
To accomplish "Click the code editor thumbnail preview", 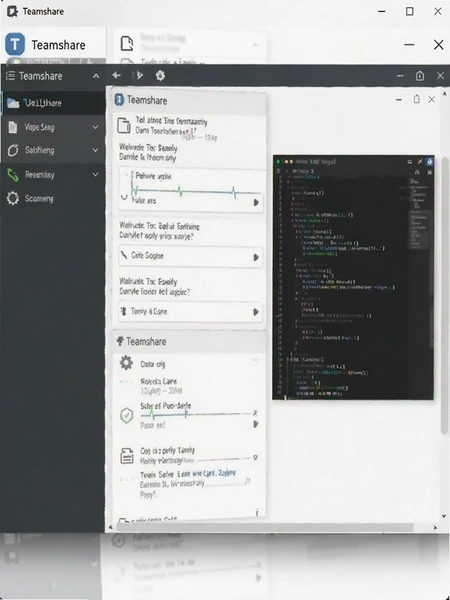I will pos(353,277).
